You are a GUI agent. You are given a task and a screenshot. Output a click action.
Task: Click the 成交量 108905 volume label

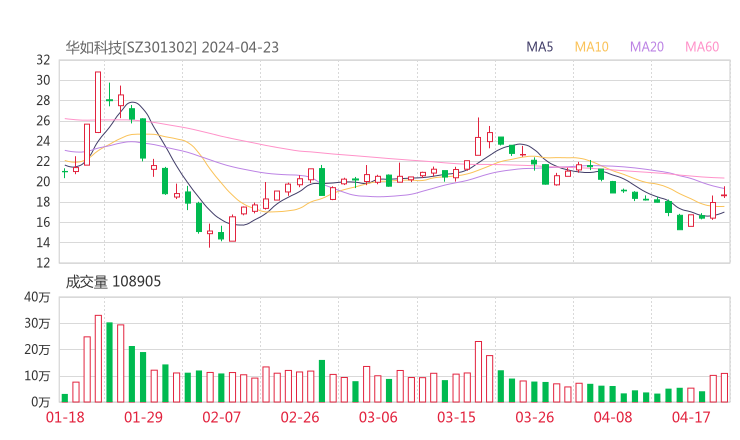[113, 281]
